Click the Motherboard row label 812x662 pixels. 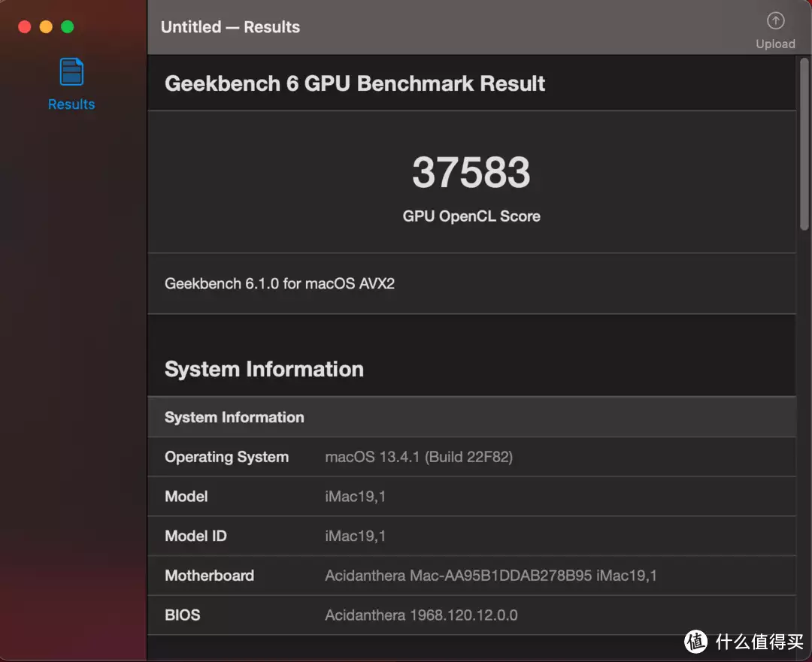(x=209, y=576)
